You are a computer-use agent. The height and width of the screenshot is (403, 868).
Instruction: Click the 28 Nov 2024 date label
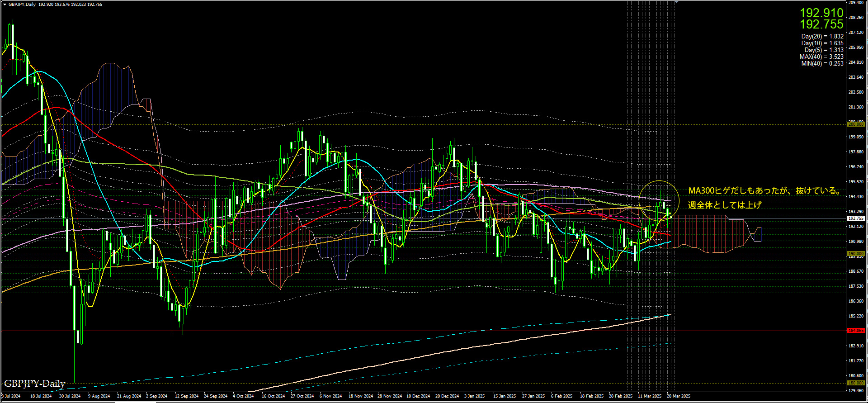coord(389,396)
